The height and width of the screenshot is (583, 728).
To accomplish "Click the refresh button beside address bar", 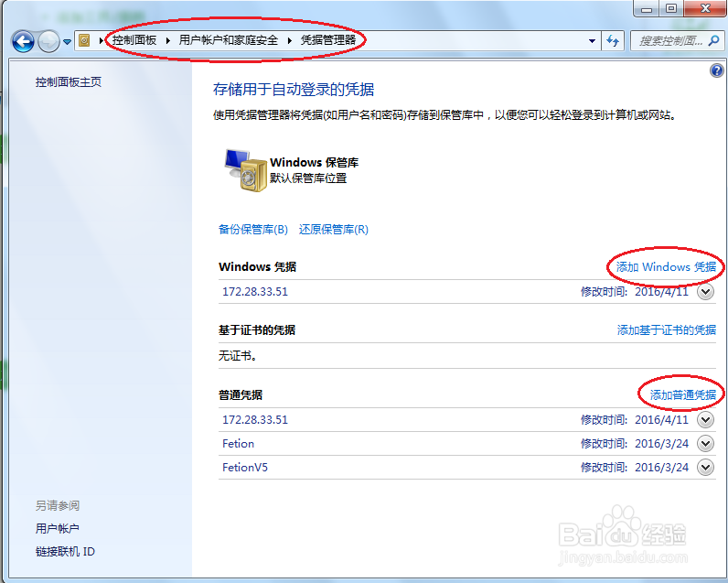I will 613,41.
